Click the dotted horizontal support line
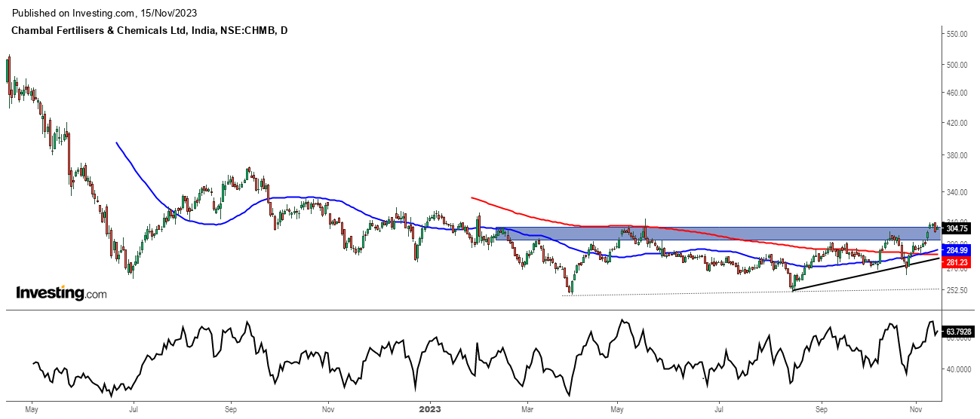The image size is (980, 419). [679, 294]
